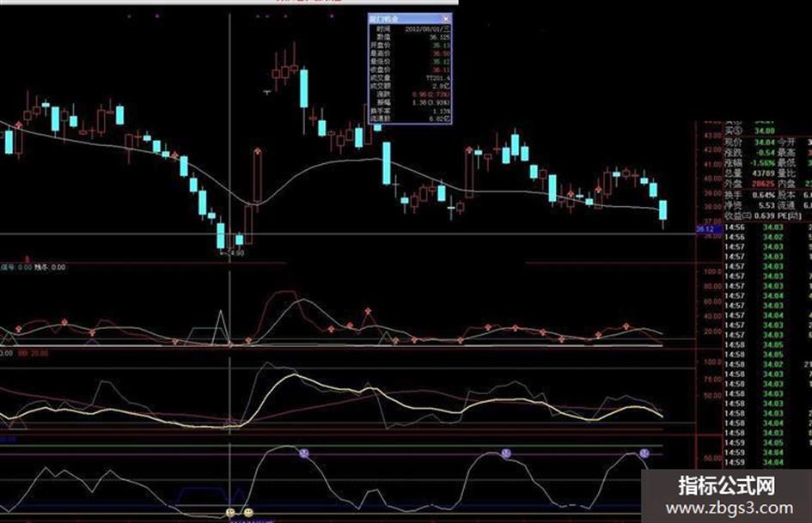Image resolution: width=812 pixels, height=523 pixels.
Task: Click the 换手 0.64% quote value
Action: (764, 195)
